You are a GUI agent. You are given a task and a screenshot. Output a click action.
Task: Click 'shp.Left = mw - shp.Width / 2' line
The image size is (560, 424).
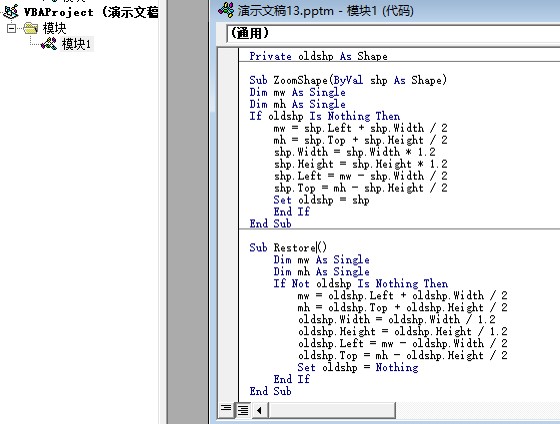click(x=361, y=176)
